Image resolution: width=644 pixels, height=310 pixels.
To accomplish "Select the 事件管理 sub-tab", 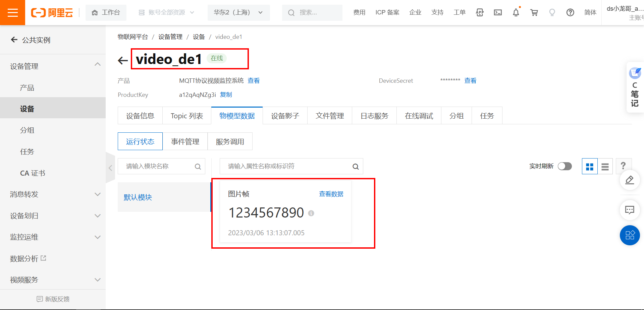I will (x=185, y=141).
